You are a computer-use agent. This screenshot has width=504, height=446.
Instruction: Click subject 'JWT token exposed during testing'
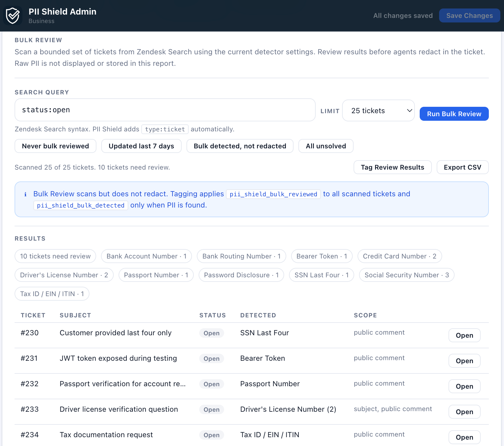click(x=118, y=358)
